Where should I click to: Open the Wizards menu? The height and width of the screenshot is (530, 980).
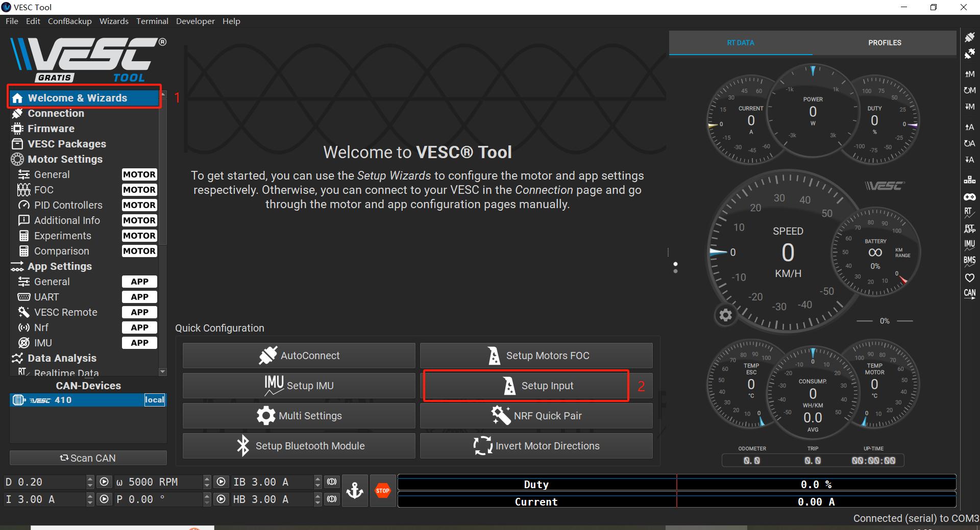pyautogui.click(x=114, y=21)
